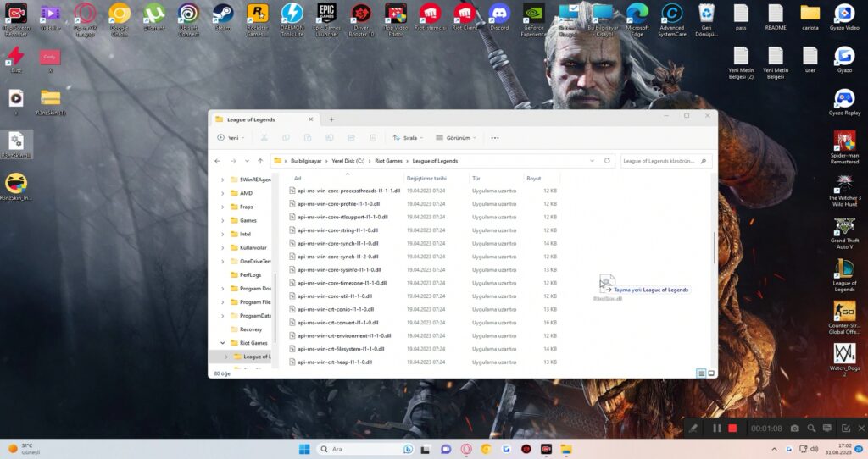Open the Steam desktop shortcut
This screenshot has height=459, width=868.
point(223,18)
